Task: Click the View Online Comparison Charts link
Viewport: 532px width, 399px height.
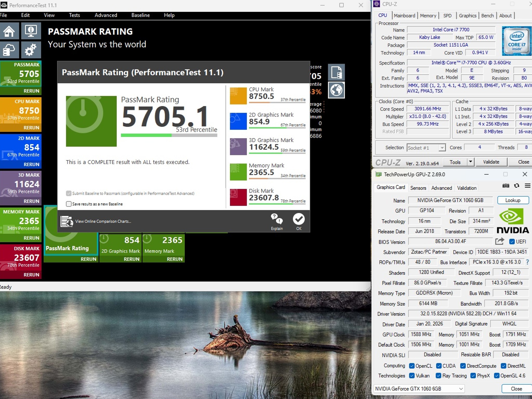Action: coord(103,221)
